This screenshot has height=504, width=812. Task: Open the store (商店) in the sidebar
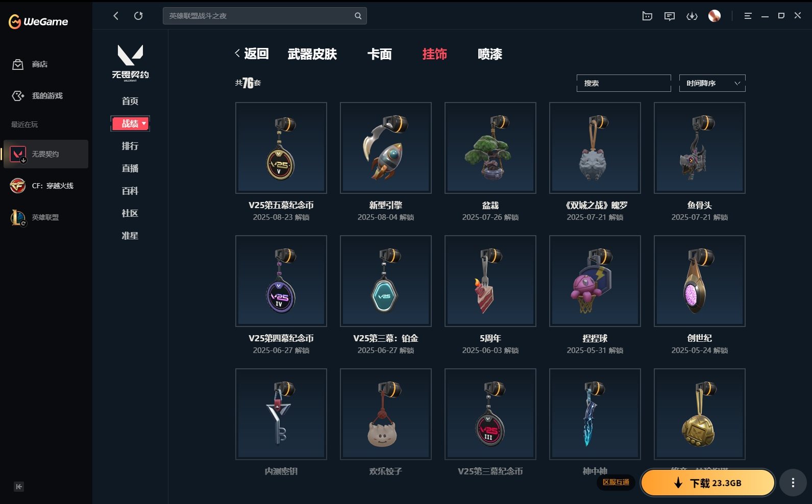pyautogui.click(x=31, y=64)
